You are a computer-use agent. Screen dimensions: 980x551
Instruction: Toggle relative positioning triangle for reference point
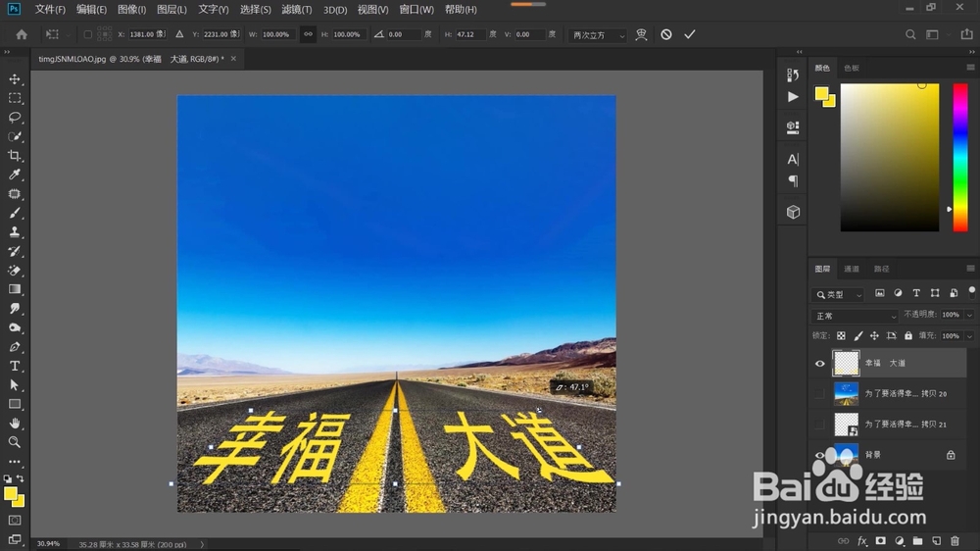pyautogui.click(x=179, y=34)
